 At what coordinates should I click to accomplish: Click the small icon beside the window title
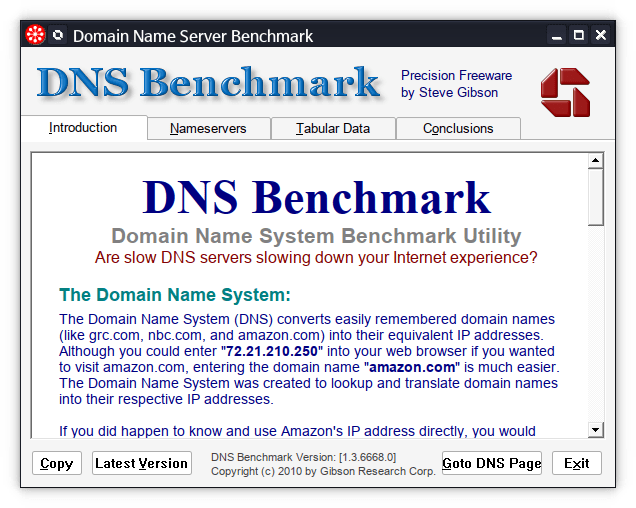[x=58, y=35]
